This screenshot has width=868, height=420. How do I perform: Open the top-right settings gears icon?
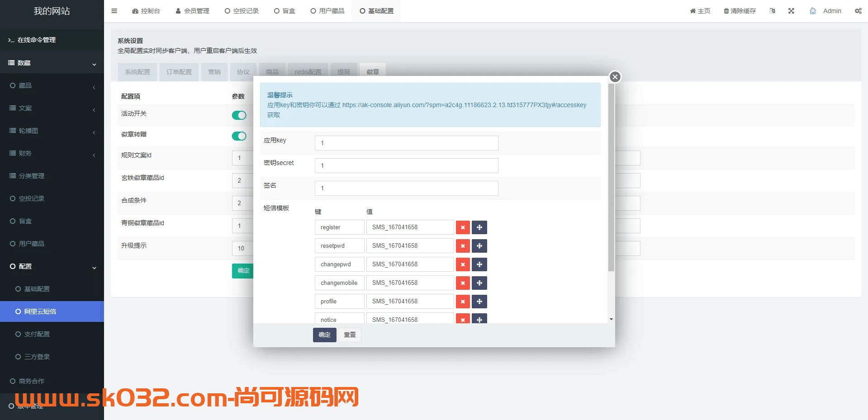pos(858,11)
